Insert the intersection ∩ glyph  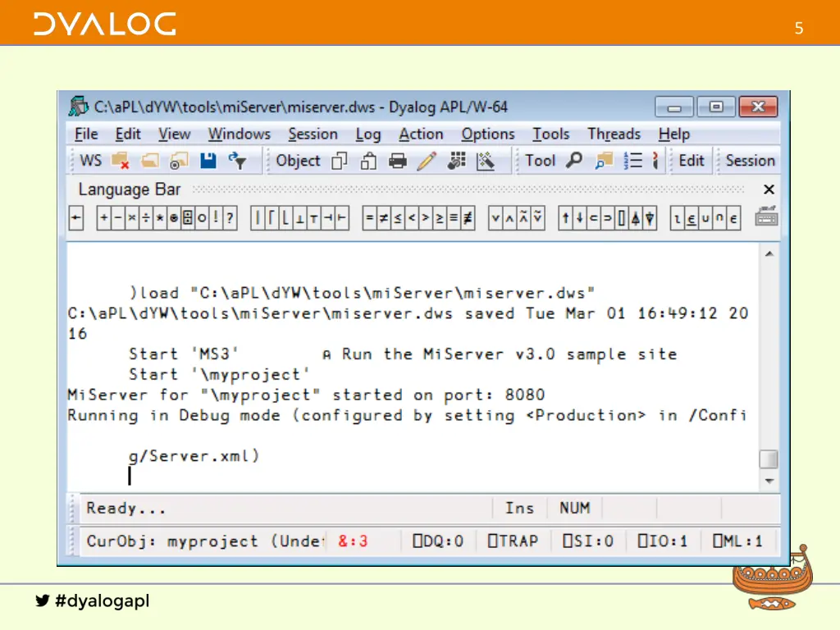[x=719, y=218]
